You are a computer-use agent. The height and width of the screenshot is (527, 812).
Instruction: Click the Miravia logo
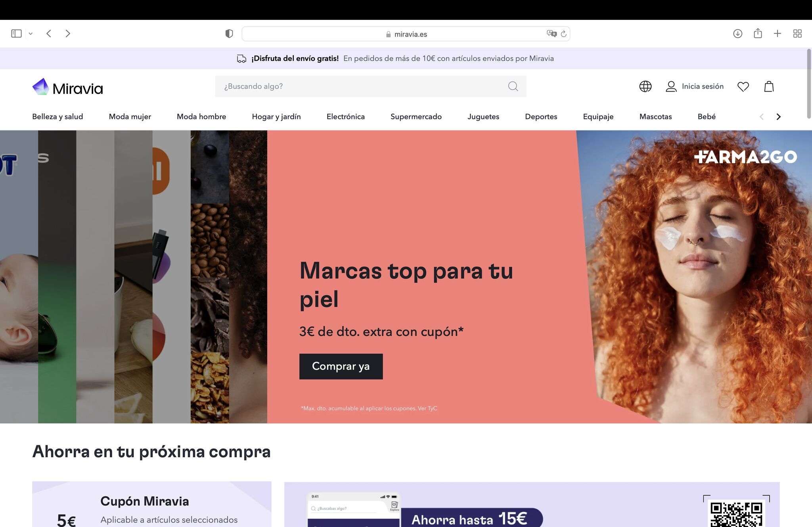(67, 87)
